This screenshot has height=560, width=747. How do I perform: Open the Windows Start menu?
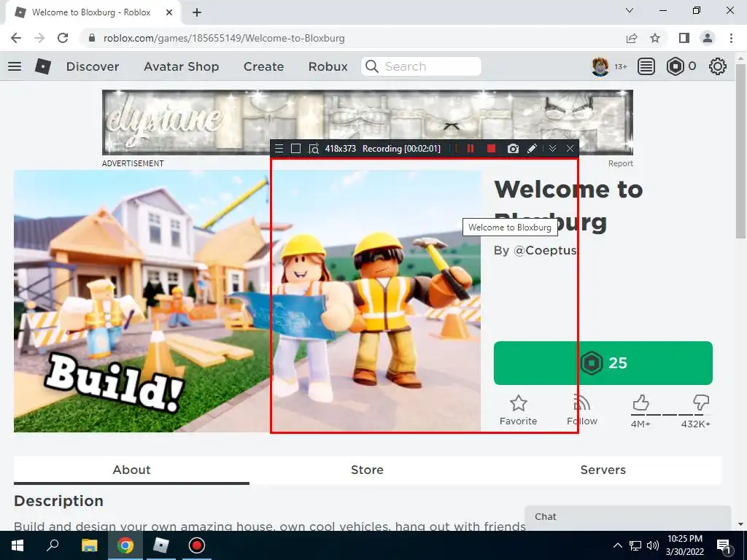[18, 545]
